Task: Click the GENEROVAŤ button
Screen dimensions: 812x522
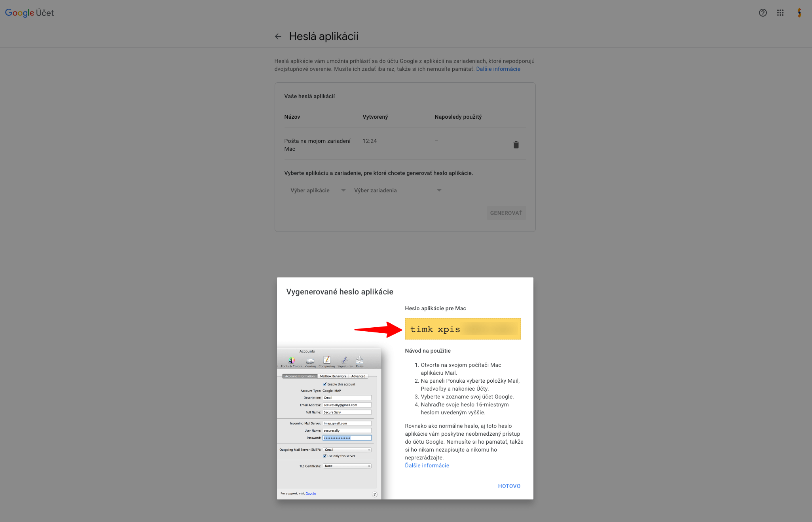Action: click(x=506, y=213)
